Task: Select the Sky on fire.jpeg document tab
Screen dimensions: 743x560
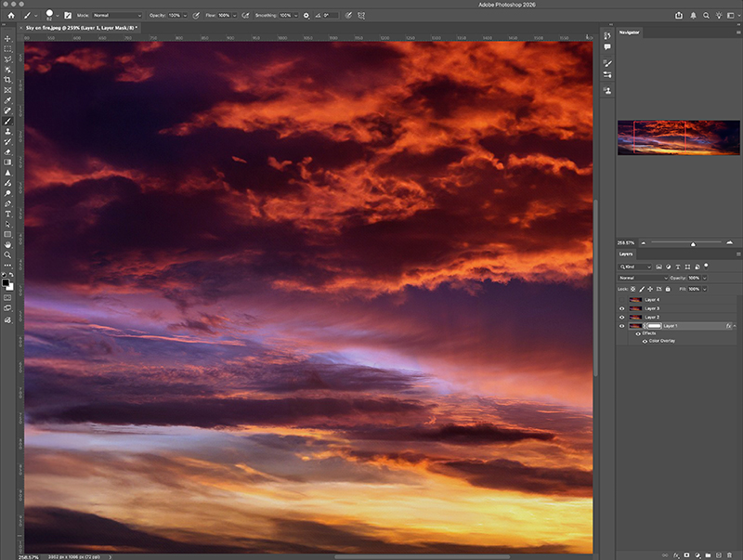Action: click(82, 29)
